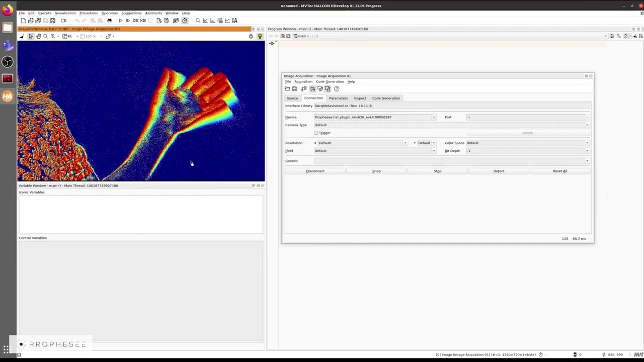Click the Control Variables panel area
The width and height of the screenshot is (644, 362).
(x=141, y=291)
